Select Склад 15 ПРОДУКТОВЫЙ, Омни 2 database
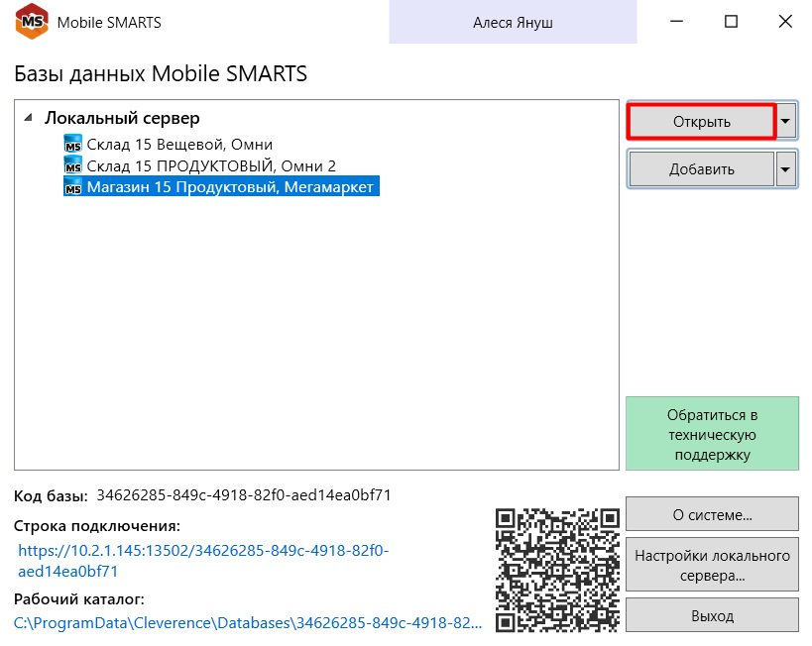Image resolution: width=812 pixels, height=646 pixels. point(210,165)
